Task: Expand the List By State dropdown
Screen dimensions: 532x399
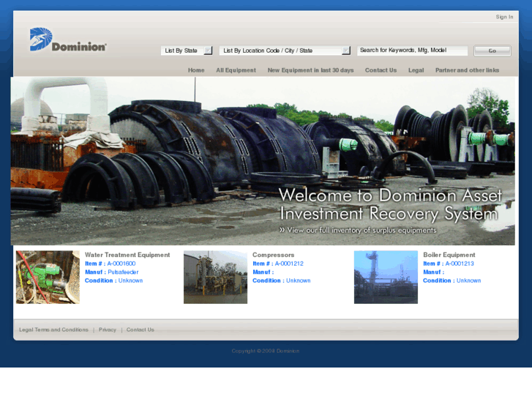Action: coord(187,51)
